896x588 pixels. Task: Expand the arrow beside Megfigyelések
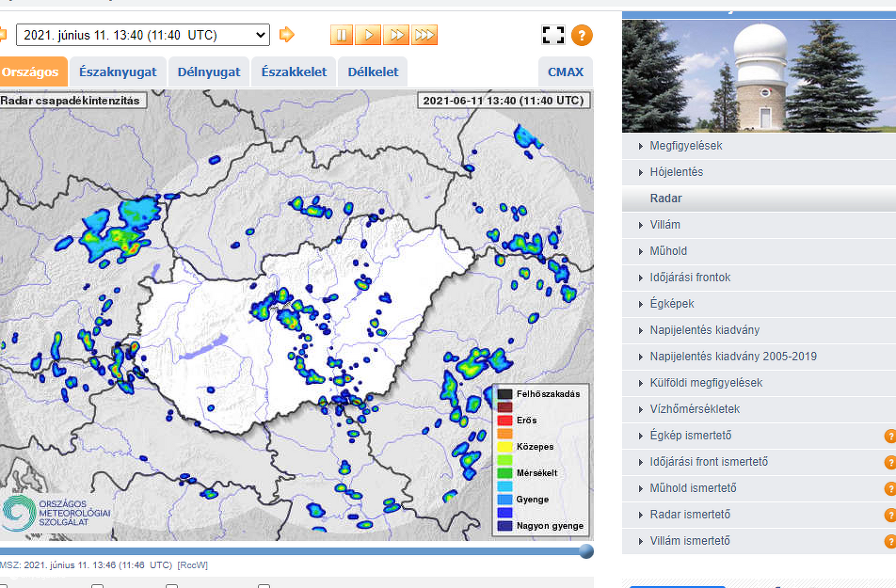[x=641, y=147]
